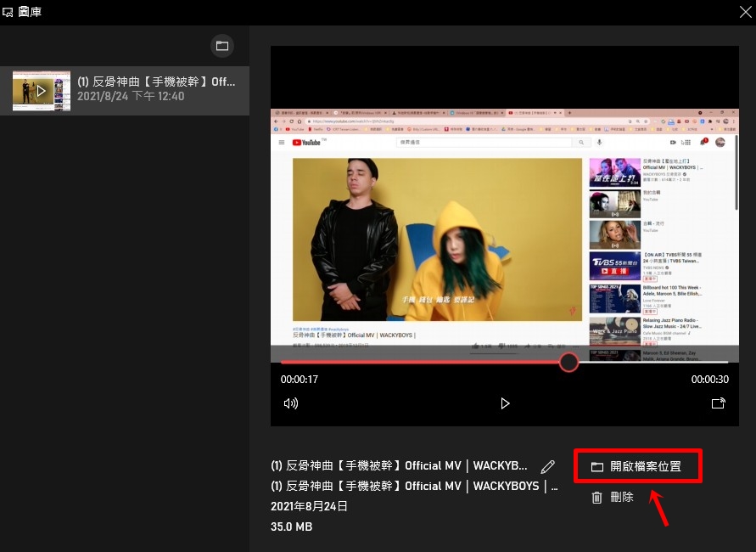
Task: Click the 00:00:17 elapsed time label
Action: (300, 380)
